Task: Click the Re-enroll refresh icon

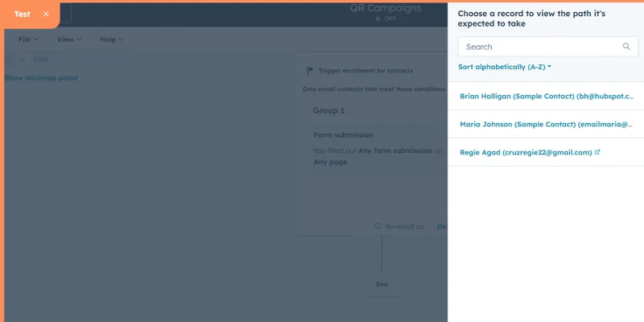Action: (x=378, y=226)
